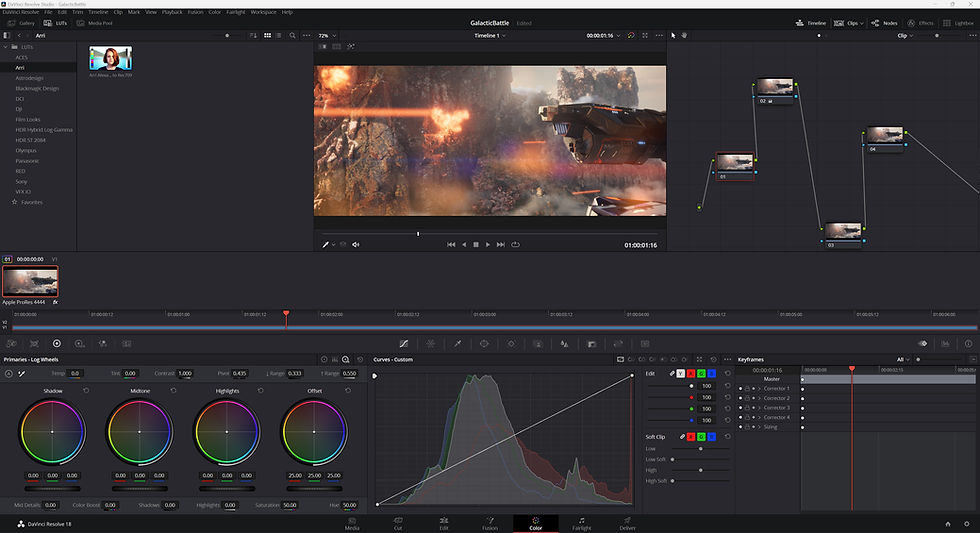Viewport: 980px width, 533px height.
Task: Open the Information palette icon
Action: coord(968,344)
